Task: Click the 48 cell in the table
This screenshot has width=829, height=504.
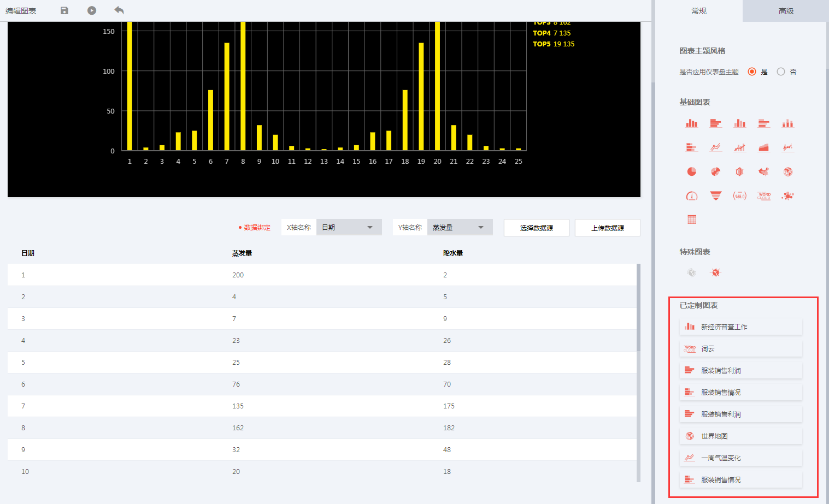Action: pyautogui.click(x=447, y=450)
